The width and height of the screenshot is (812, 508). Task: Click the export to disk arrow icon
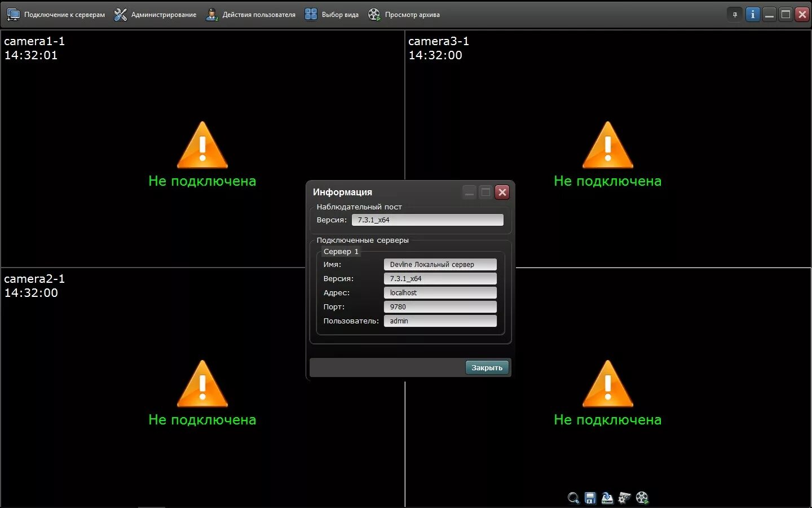607,498
